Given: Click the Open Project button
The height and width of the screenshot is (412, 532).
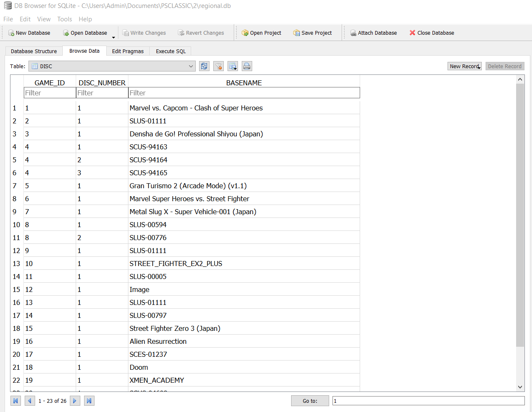Looking at the screenshot, I should (x=261, y=33).
